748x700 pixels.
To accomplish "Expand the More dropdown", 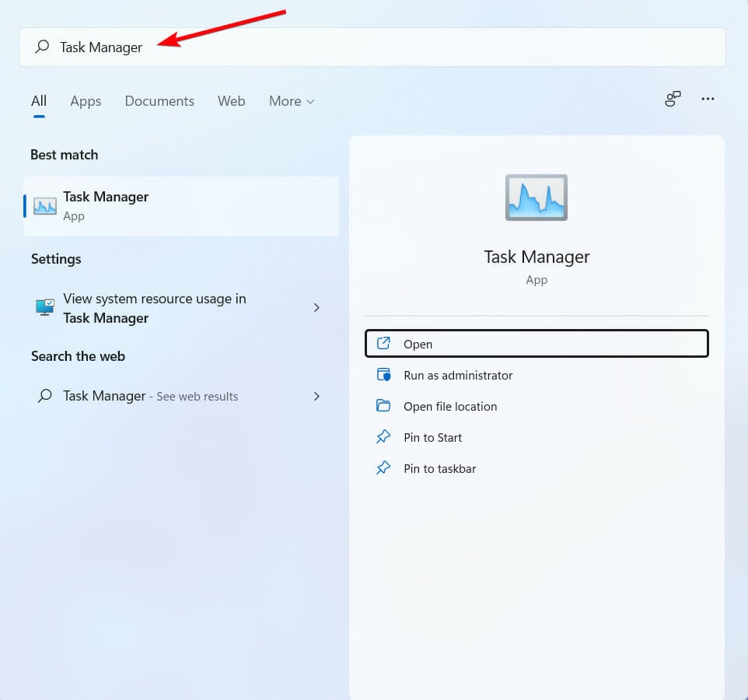I will (292, 101).
